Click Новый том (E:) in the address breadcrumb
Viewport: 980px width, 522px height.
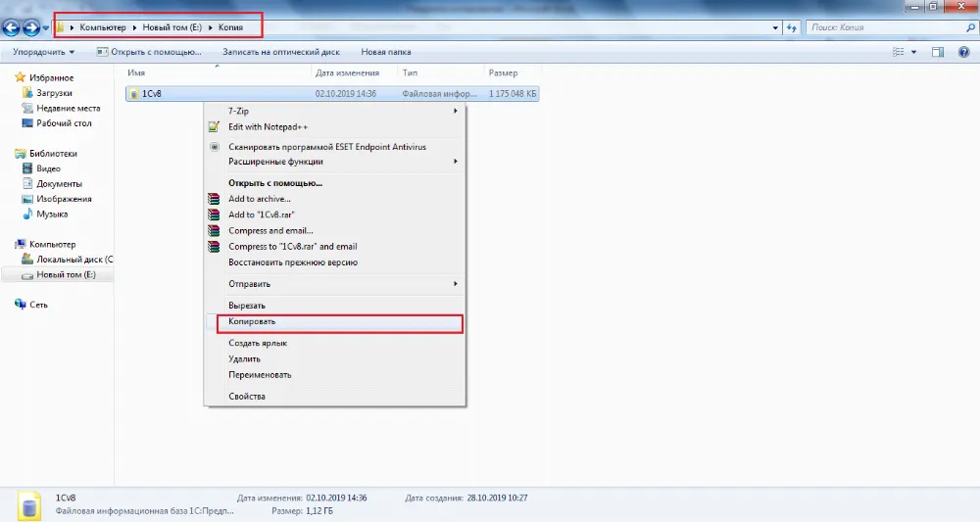(171, 27)
